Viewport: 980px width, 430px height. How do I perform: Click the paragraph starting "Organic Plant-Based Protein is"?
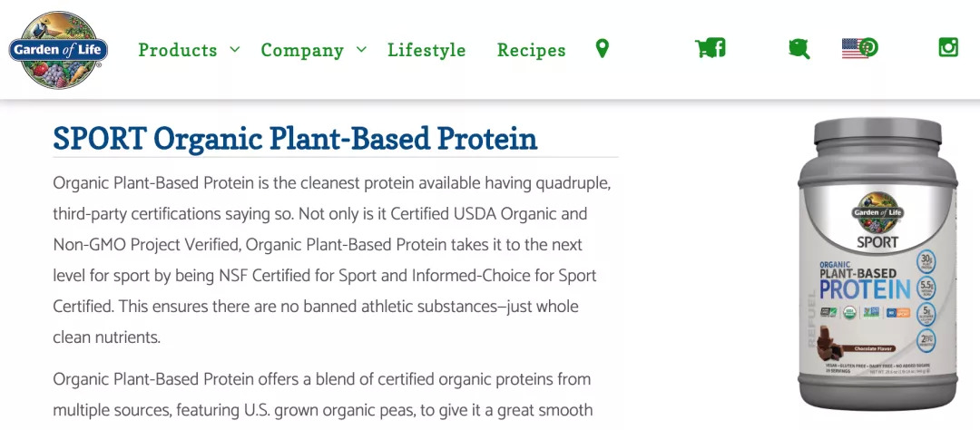(x=331, y=260)
